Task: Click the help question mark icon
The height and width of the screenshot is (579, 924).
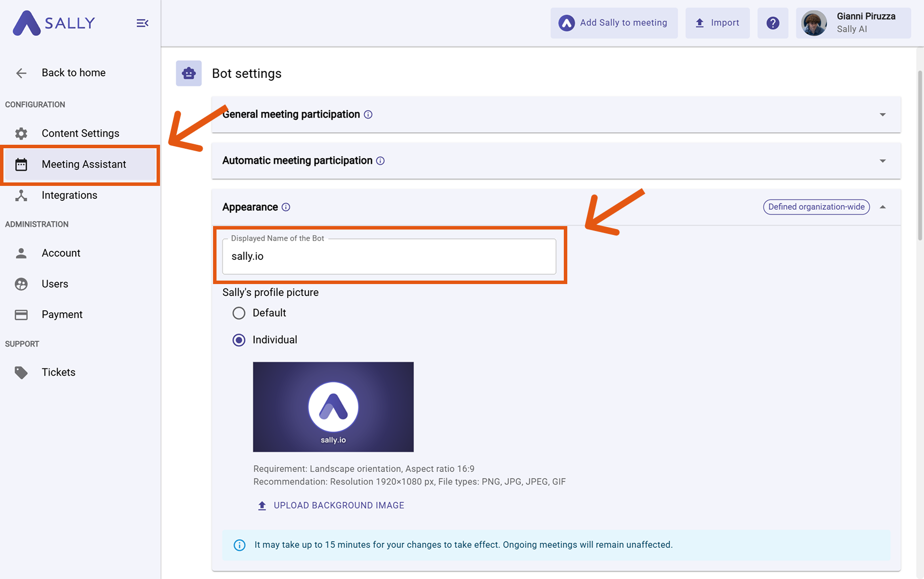Action: (772, 23)
